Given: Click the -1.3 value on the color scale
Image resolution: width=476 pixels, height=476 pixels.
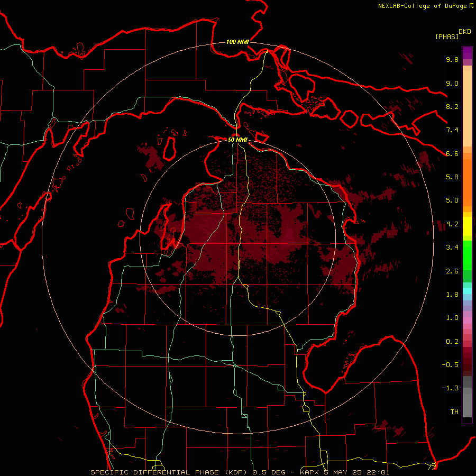Looking at the screenshot, I should [450, 388].
